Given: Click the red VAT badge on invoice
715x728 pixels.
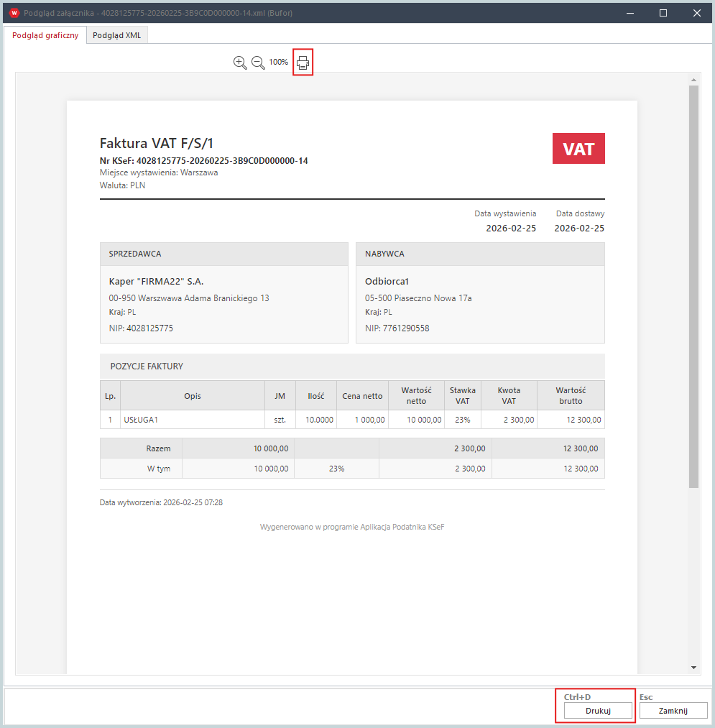Looking at the screenshot, I should [578, 149].
